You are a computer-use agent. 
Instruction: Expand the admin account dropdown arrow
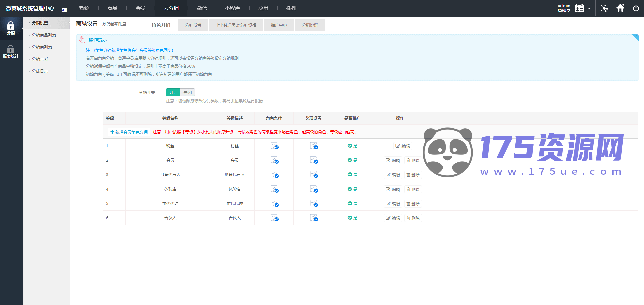click(x=589, y=9)
